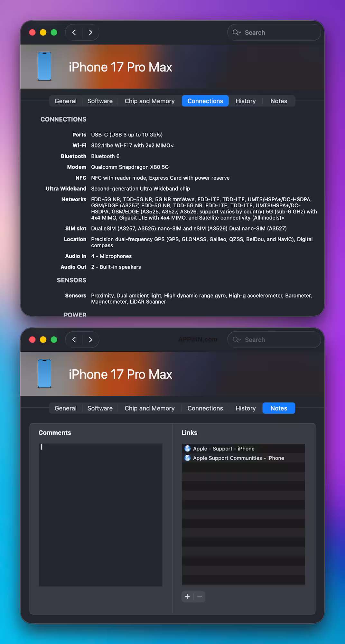Click the Location 'Precision dual-frequency GPS' text
The height and width of the screenshot is (644, 345).
pyautogui.click(x=202, y=242)
